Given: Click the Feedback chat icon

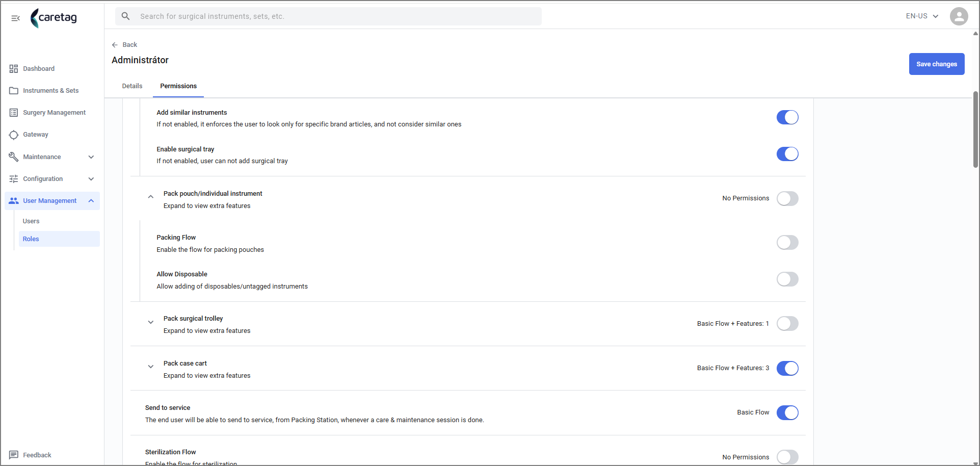Looking at the screenshot, I should (14, 455).
